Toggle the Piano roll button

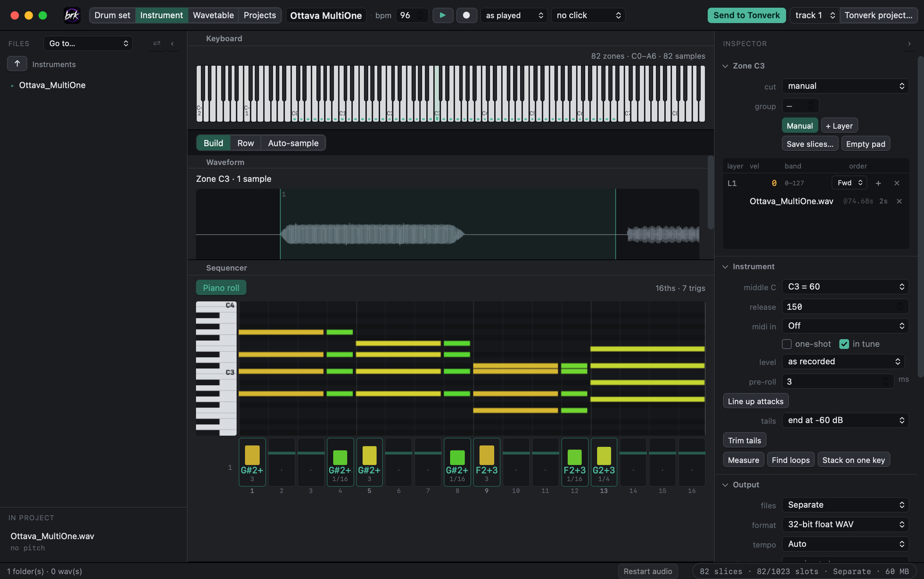[x=221, y=288]
